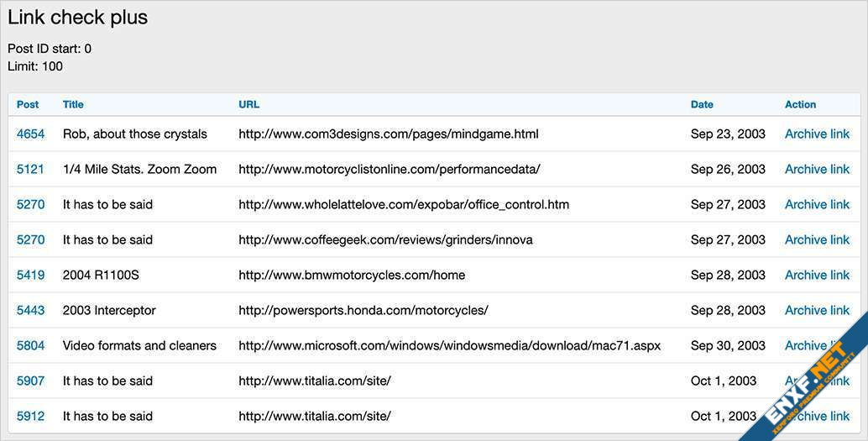Open post 5419 link
The image size is (868, 441).
[30, 275]
